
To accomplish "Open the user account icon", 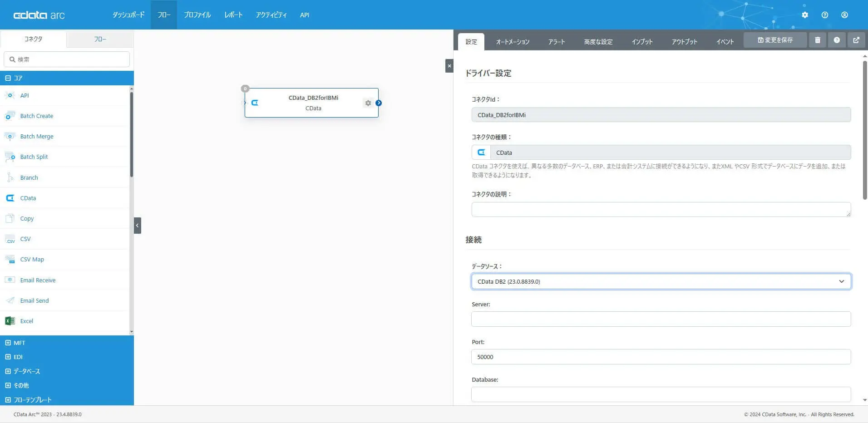I will tap(844, 15).
